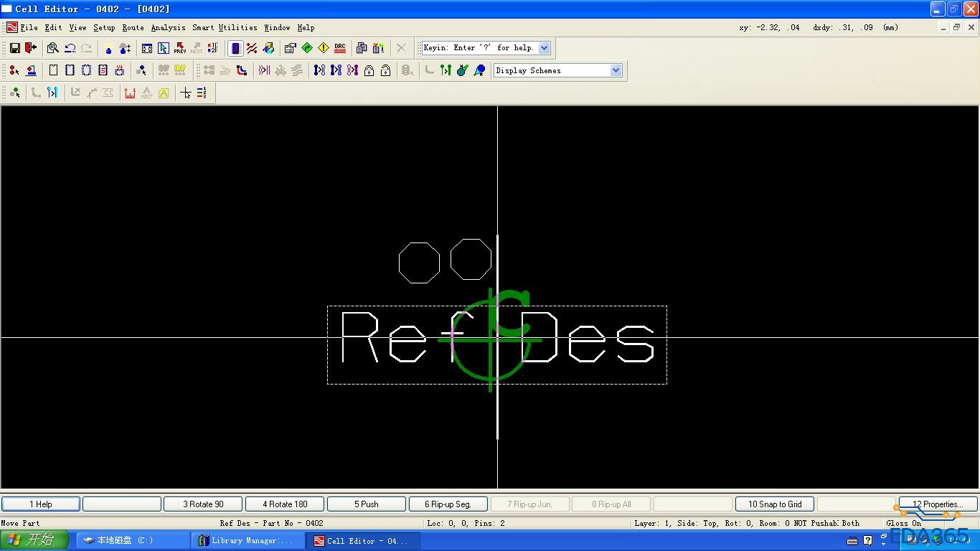Click the light bulb highlight icon
Viewport: 980px width, 551px height.
(108, 48)
